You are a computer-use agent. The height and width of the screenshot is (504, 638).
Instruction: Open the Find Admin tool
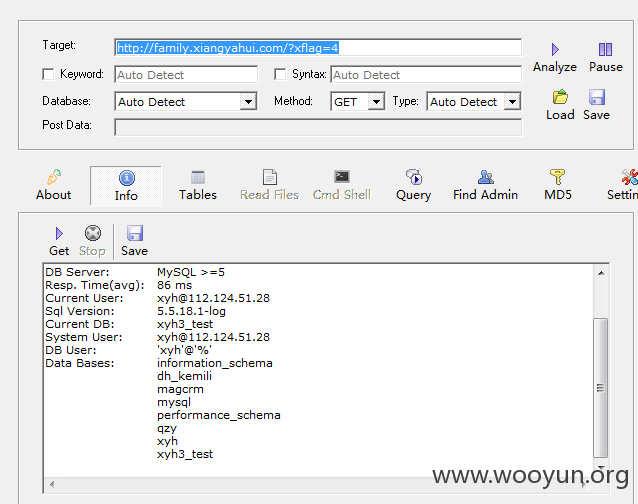[x=485, y=185]
